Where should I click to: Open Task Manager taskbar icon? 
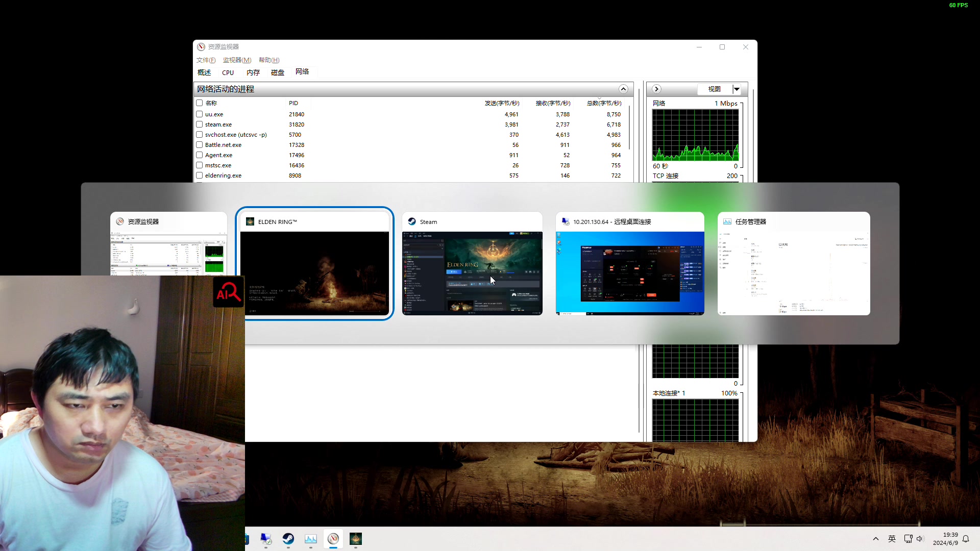[x=311, y=539]
